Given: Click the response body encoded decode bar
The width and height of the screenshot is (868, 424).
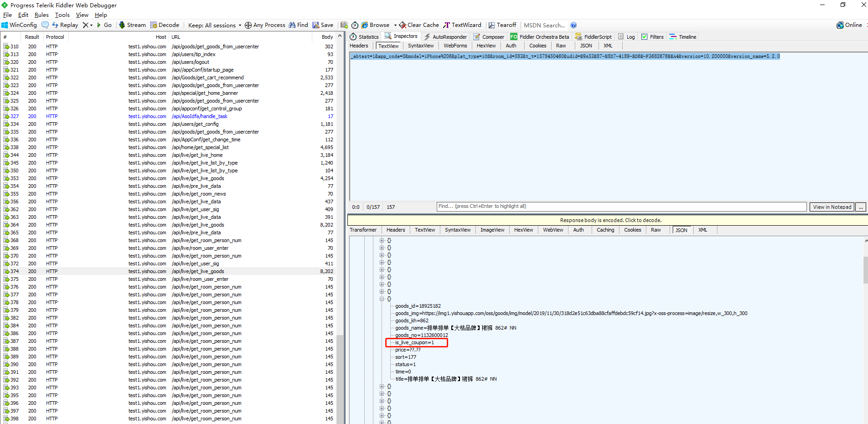Looking at the screenshot, I should point(608,220).
